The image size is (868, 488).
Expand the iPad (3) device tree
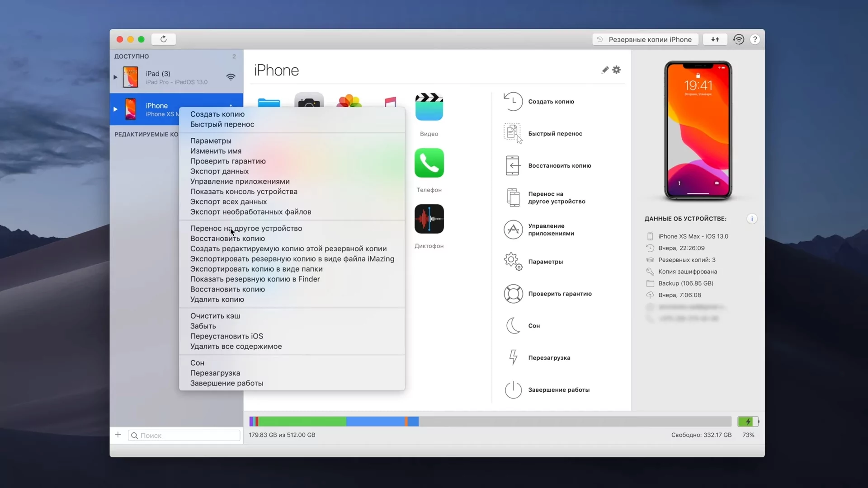[x=115, y=77]
